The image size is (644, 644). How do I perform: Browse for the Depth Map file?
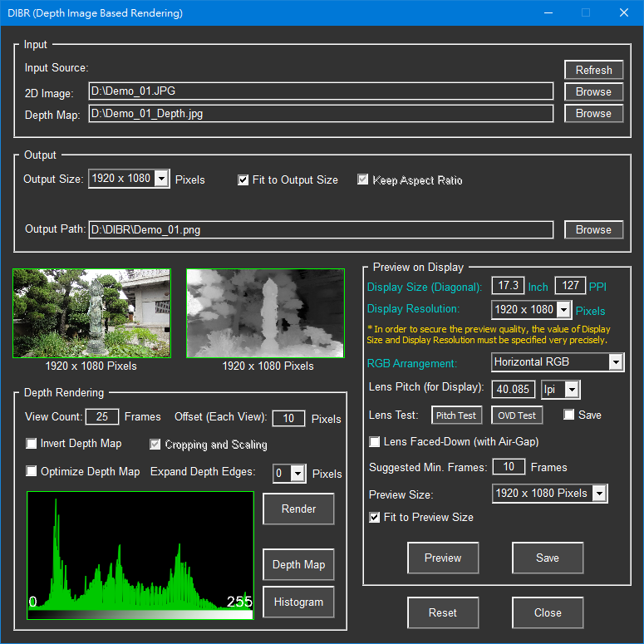pyautogui.click(x=593, y=113)
